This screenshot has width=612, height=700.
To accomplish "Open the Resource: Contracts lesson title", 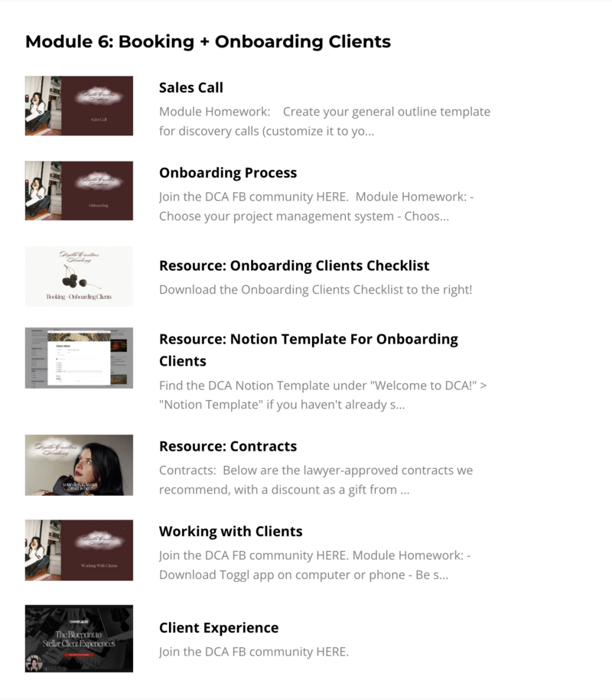I will (x=228, y=447).
